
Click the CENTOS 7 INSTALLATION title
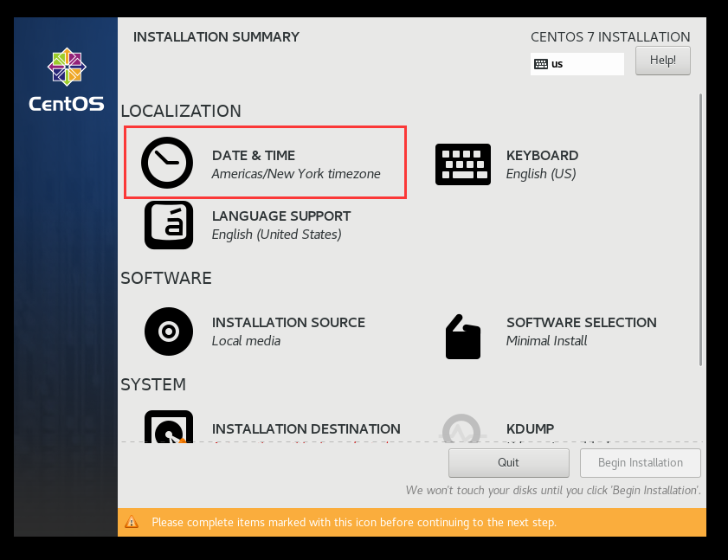[x=610, y=37]
